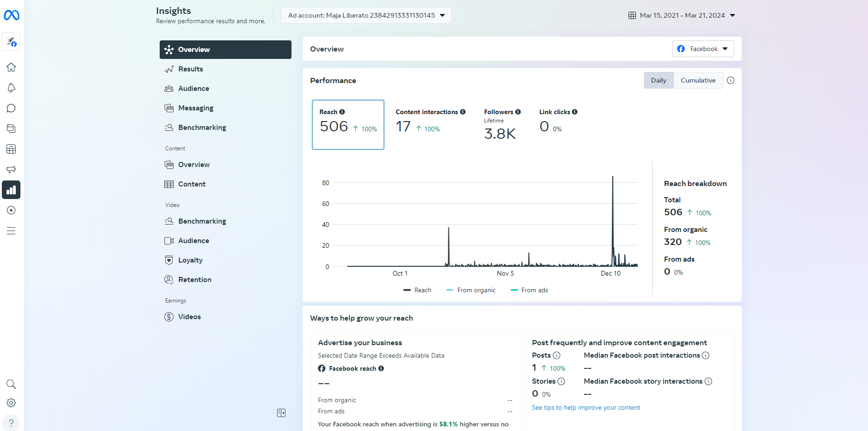Click the Reach breakdown Total 506 value
This screenshot has height=431, width=868.
pyautogui.click(x=673, y=212)
